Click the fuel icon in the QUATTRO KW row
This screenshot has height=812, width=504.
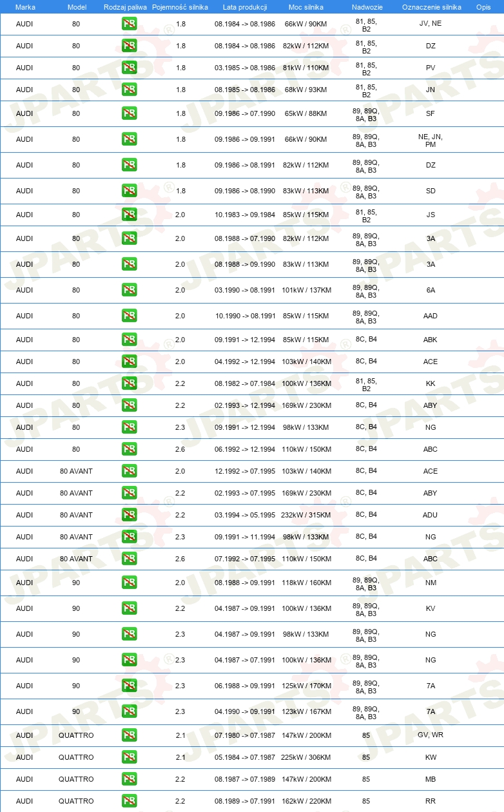pos(129,757)
